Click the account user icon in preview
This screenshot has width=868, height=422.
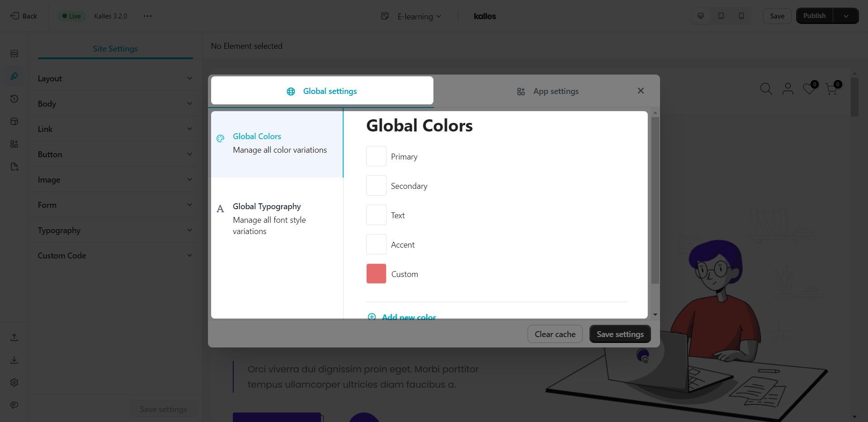(x=788, y=89)
